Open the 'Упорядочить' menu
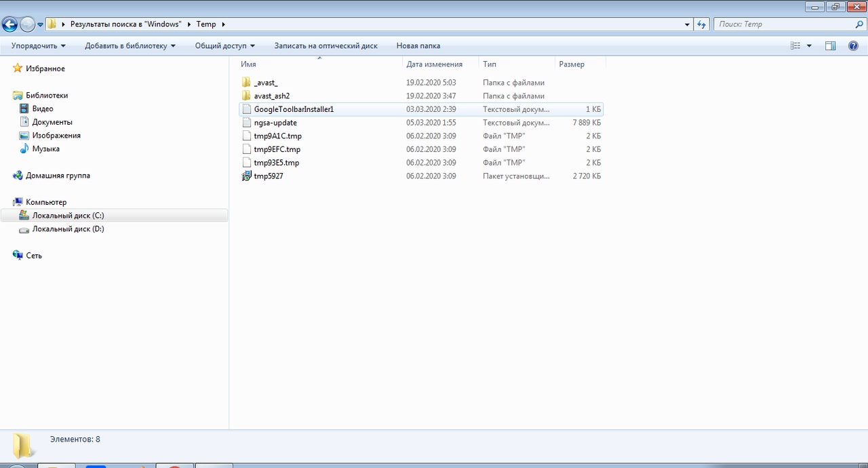The width and height of the screenshot is (868, 468). [x=39, y=45]
